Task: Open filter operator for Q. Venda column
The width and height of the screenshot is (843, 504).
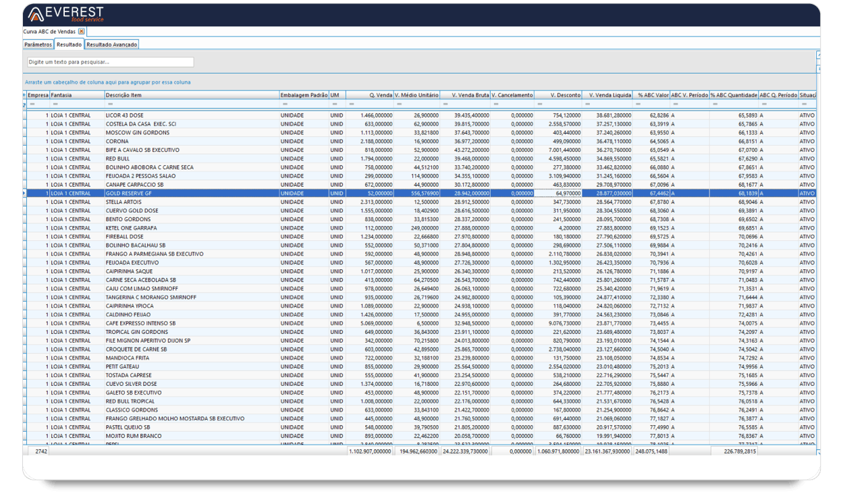Action: (352, 104)
